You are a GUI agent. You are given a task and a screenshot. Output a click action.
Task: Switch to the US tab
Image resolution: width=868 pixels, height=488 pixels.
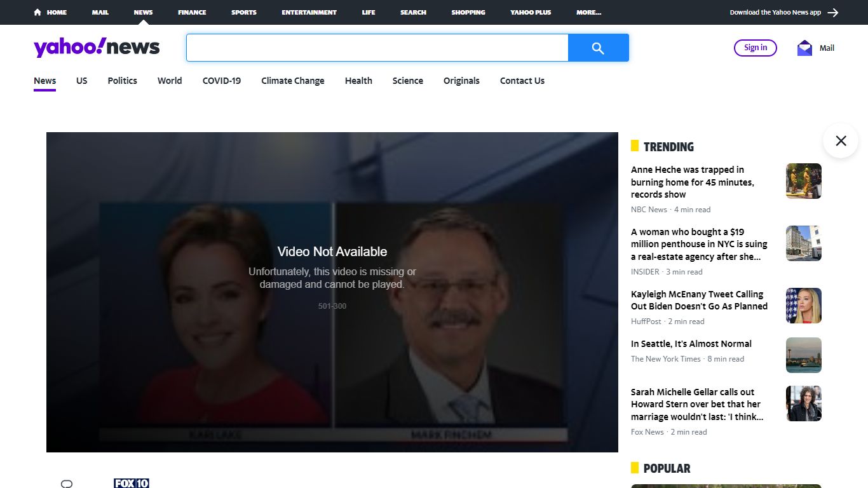click(82, 81)
